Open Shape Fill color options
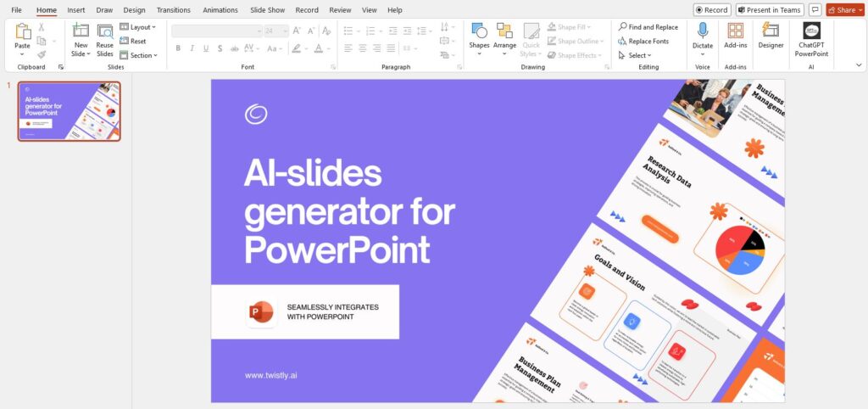The width and height of the screenshot is (868, 409). point(570,26)
